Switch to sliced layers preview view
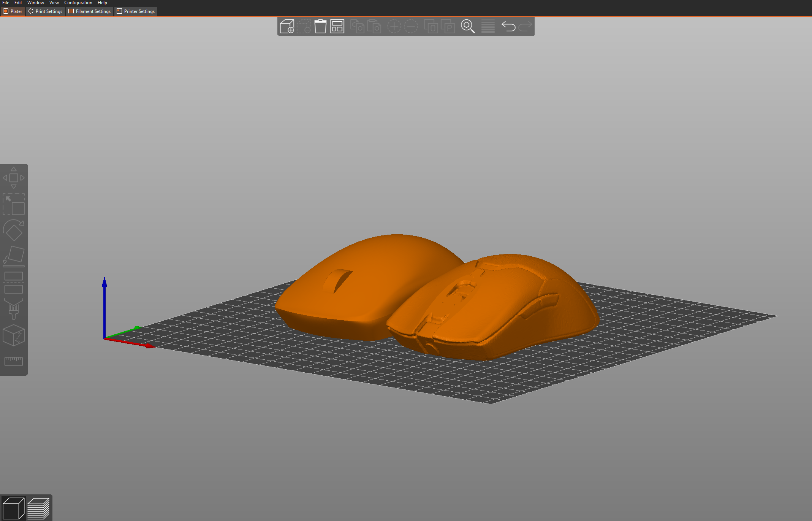Image resolution: width=812 pixels, height=521 pixels. [x=38, y=508]
